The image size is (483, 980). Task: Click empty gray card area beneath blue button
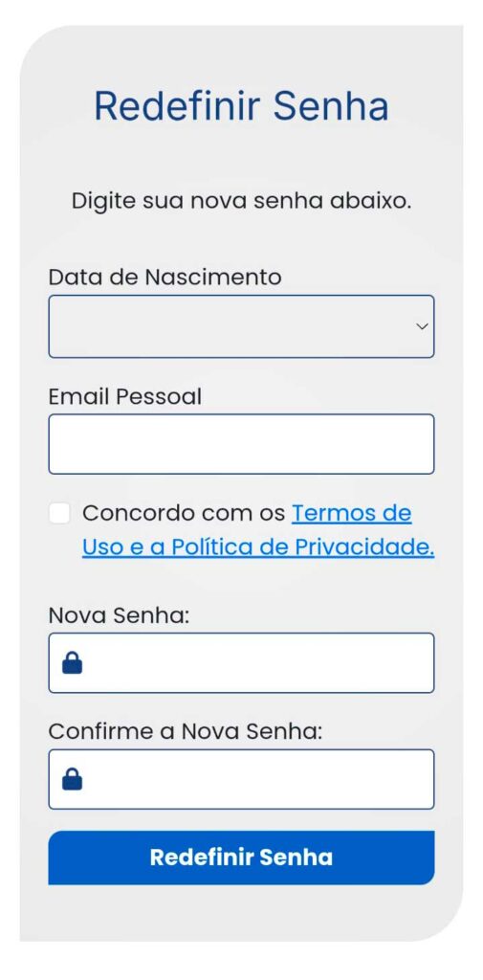[241, 912]
